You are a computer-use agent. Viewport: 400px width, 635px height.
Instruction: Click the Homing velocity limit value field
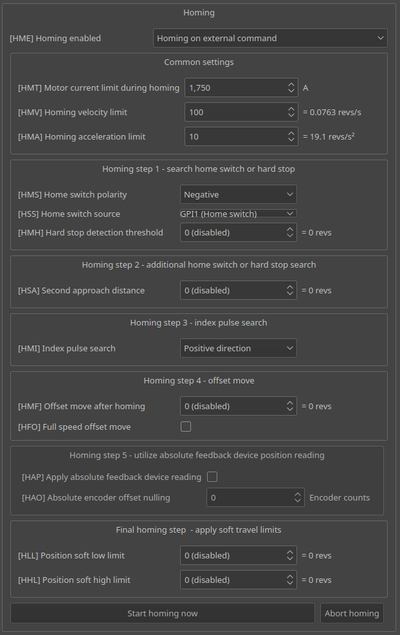[236, 112]
